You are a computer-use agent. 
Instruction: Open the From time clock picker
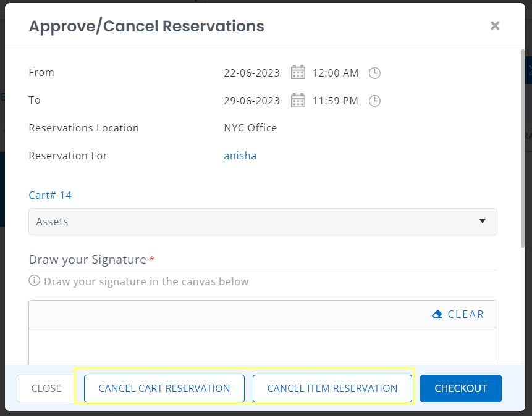pos(374,72)
